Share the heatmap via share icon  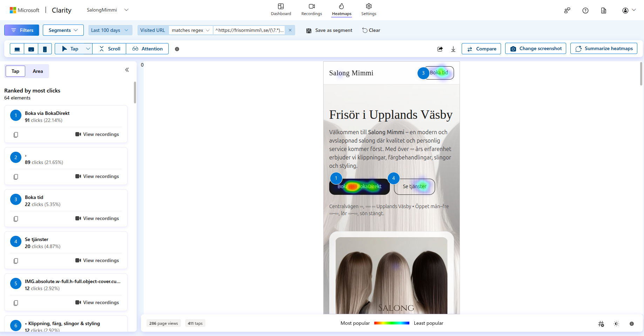click(x=440, y=49)
